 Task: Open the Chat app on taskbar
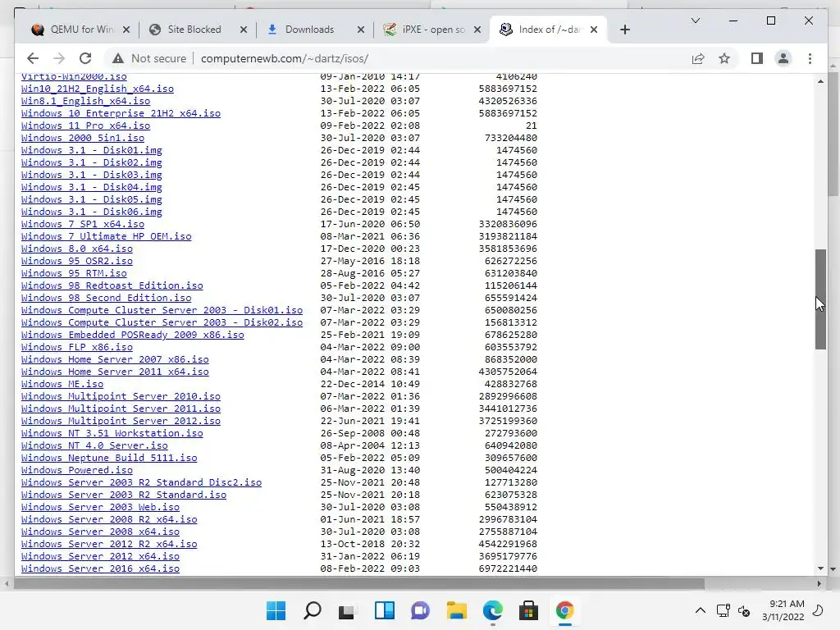[420, 610]
